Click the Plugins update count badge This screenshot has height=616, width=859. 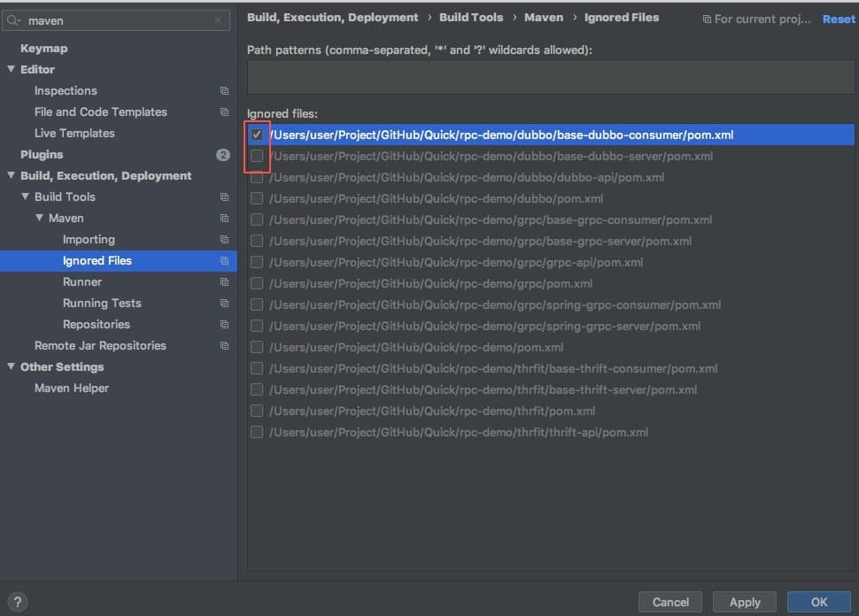coord(222,155)
